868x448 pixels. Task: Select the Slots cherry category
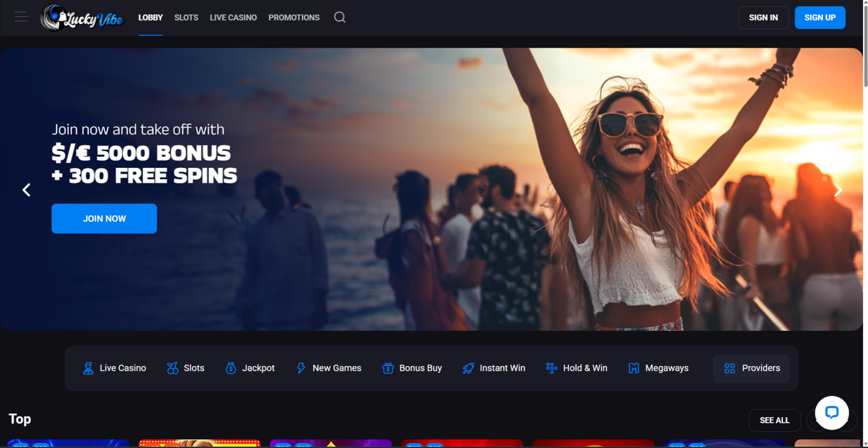point(185,368)
